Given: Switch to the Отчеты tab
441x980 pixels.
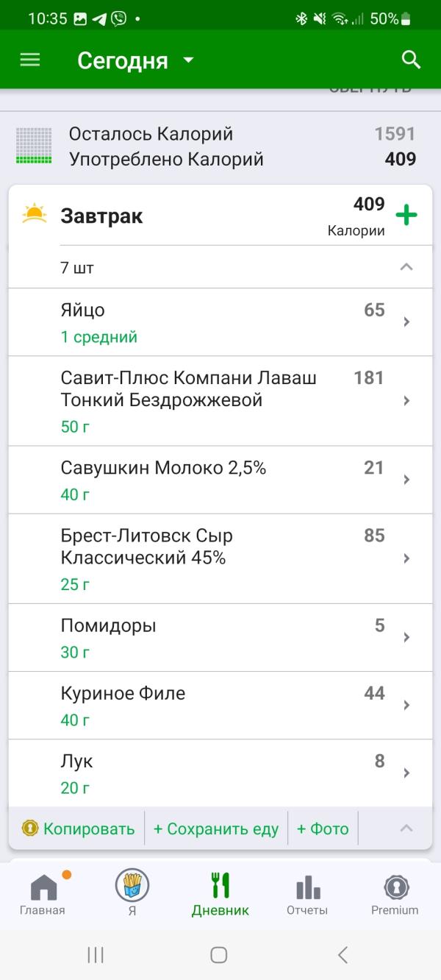Looking at the screenshot, I should click(307, 895).
